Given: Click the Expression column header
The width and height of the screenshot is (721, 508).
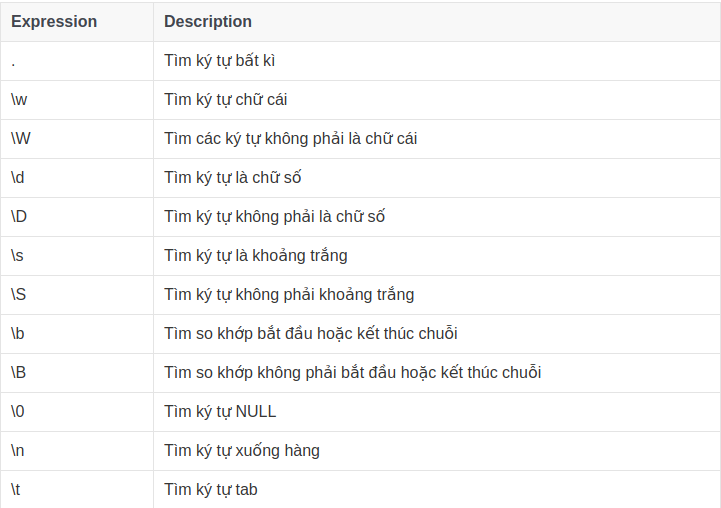Looking at the screenshot, I should tap(54, 21).
